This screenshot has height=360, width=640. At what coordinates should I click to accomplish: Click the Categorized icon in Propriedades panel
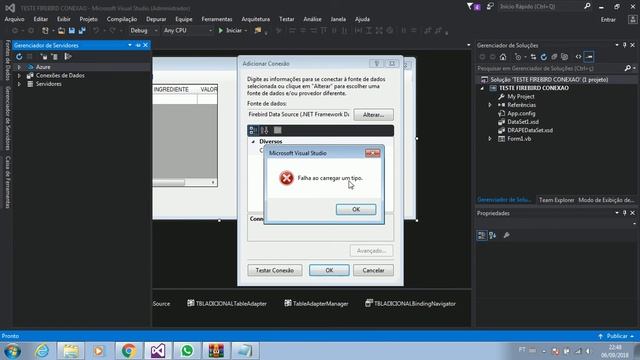coord(482,235)
